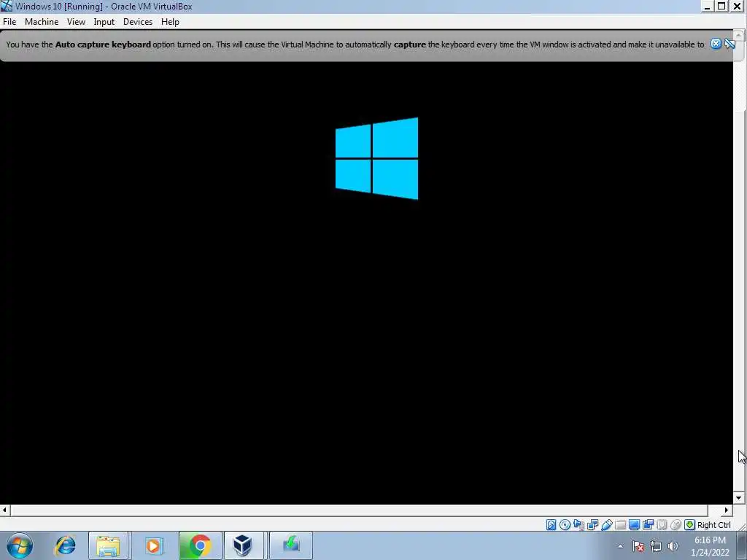This screenshot has height=560, width=747.
Task: Open the View menu
Action: tap(76, 22)
